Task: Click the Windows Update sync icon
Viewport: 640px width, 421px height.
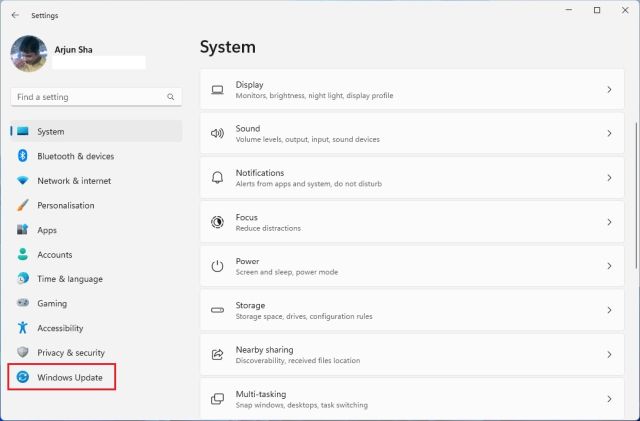Action: pyautogui.click(x=23, y=377)
